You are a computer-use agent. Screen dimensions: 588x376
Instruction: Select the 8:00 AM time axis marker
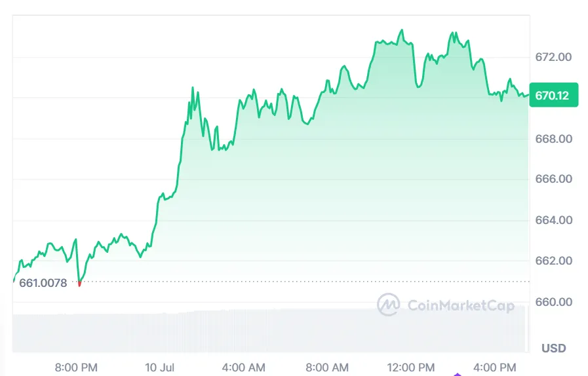[x=327, y=367]
